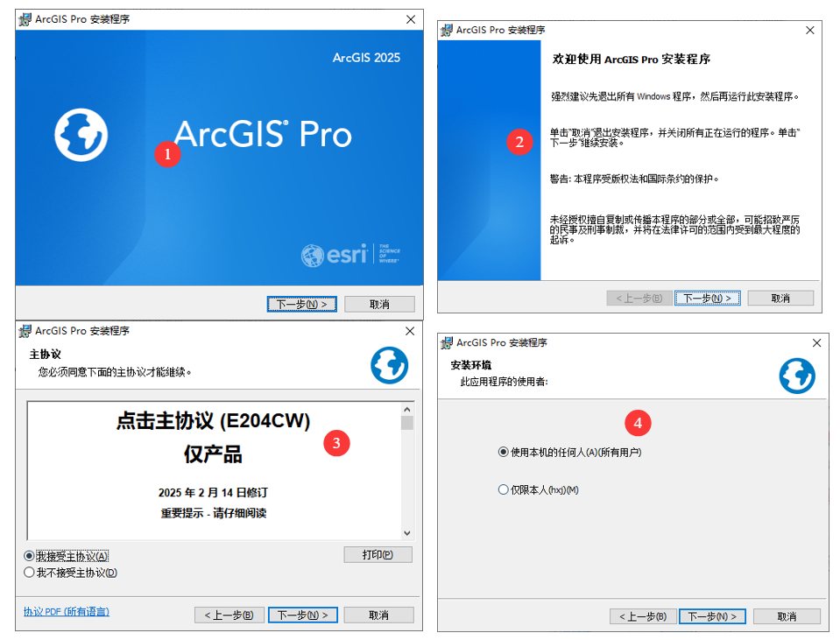Click the ArcGIS Pro globe logo on the splash screen
Screen dimensions: 840x640
81,135
